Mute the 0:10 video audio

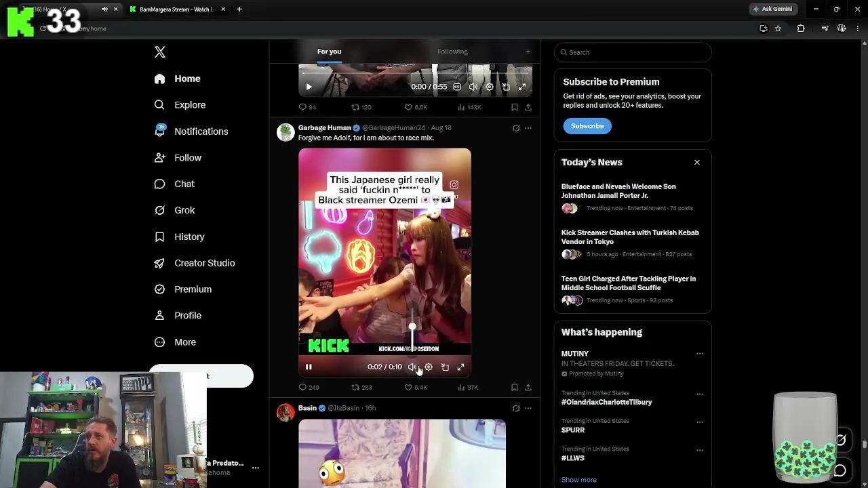click(x=412, y=367)
